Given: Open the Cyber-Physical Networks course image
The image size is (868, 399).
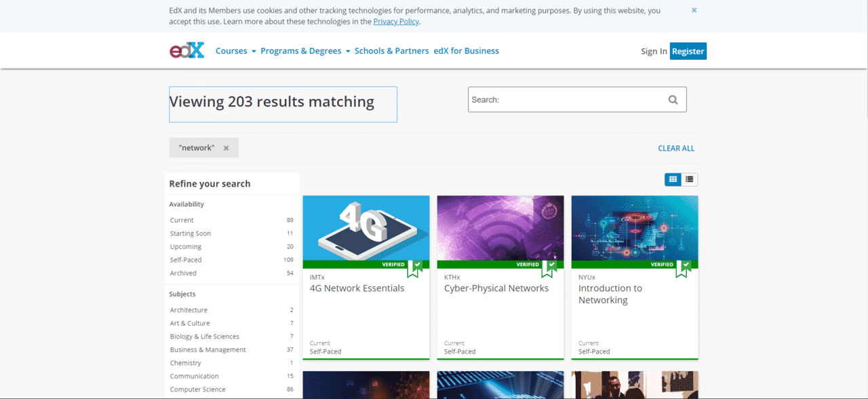Looking at the screenshot, I should (x=500, y=228).
